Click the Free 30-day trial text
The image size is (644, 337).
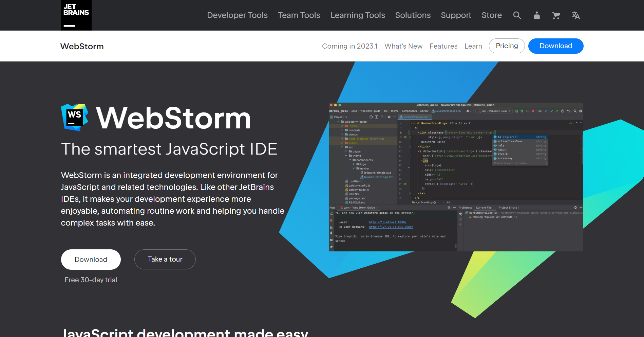91,280
